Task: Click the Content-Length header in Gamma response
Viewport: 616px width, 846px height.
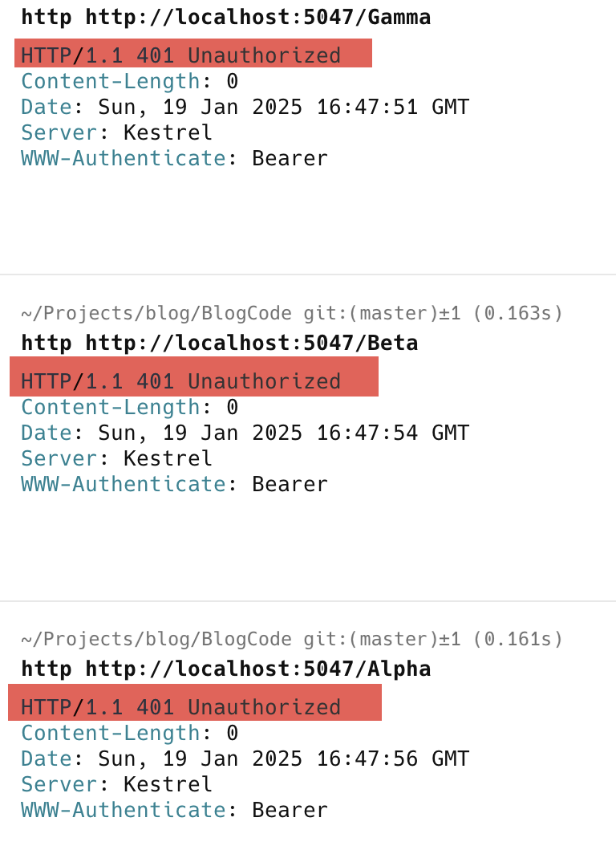Action: click(x=111, y=81)
